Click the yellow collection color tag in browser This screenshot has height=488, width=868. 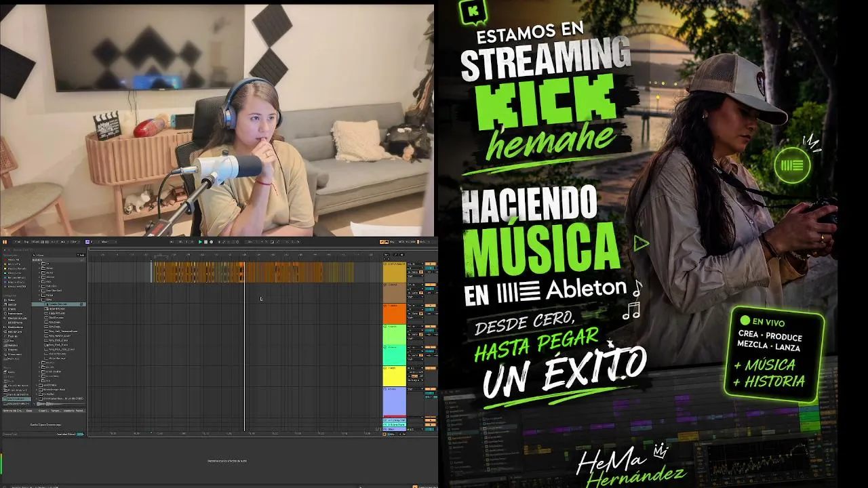(5, 268)
